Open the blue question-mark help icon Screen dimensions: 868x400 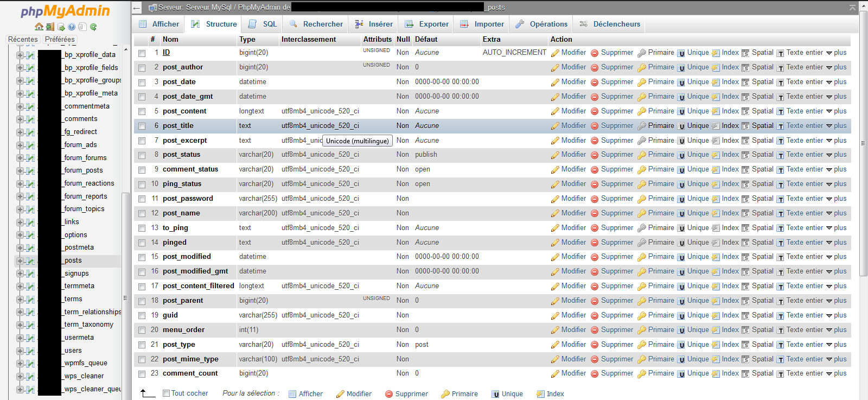pos(72,27)
